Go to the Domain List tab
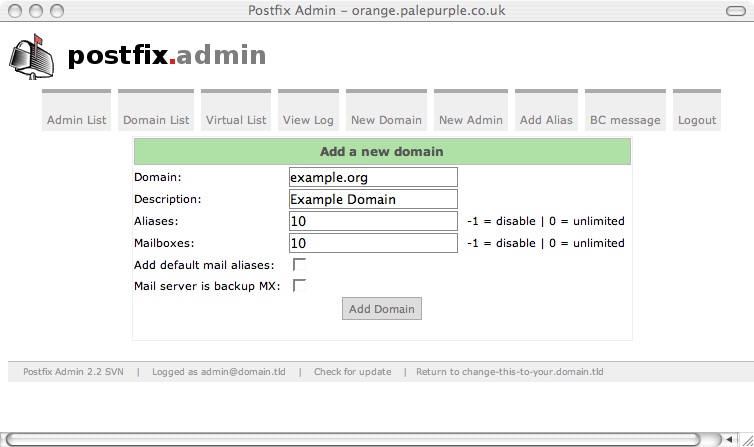Viewport: 754px width, 447px height. pyautogui.click(x=156, y=119)
